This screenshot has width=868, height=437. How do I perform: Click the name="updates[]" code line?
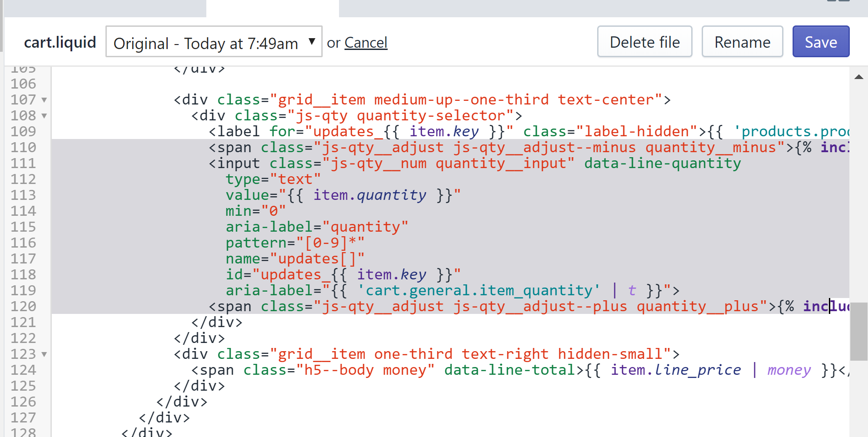(x=295, y=258)
